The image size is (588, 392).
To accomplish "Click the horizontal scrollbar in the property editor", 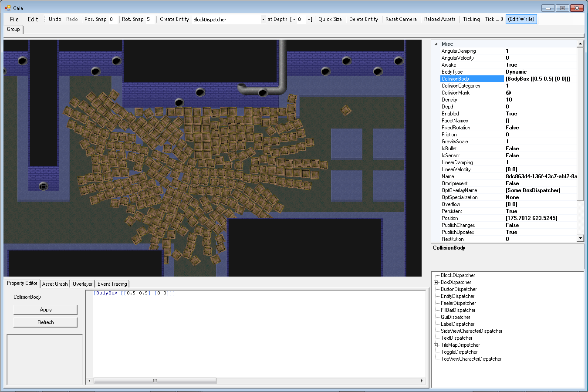I will coord(155,381).
